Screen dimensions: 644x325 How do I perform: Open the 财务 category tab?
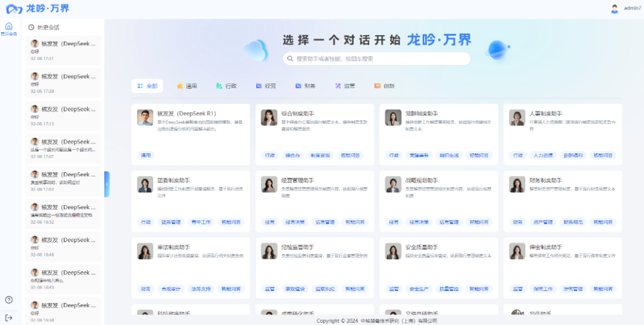pyautogui.click(x=305, y=86)
